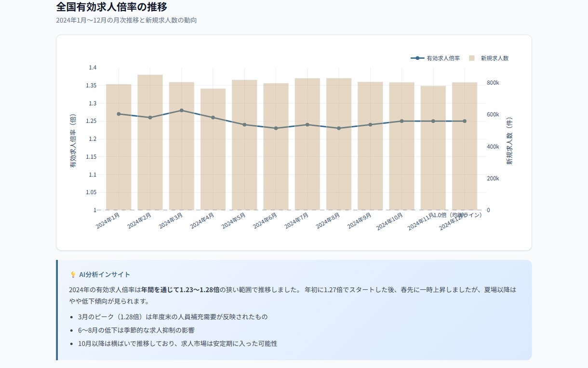The image size is (588, 368).
Task: Click the 2024年7月 line data point
Action: pyautogui.click(x=307, y=124)
